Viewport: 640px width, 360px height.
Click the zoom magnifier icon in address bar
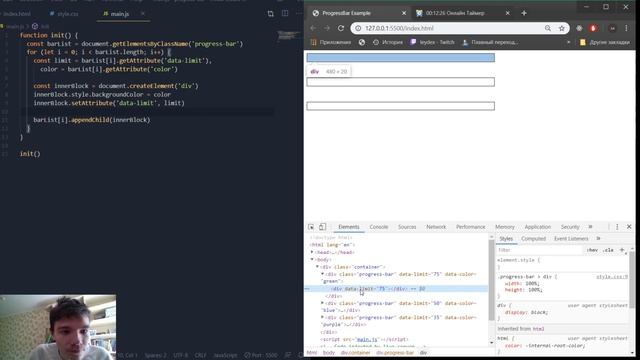click(548, 28)
